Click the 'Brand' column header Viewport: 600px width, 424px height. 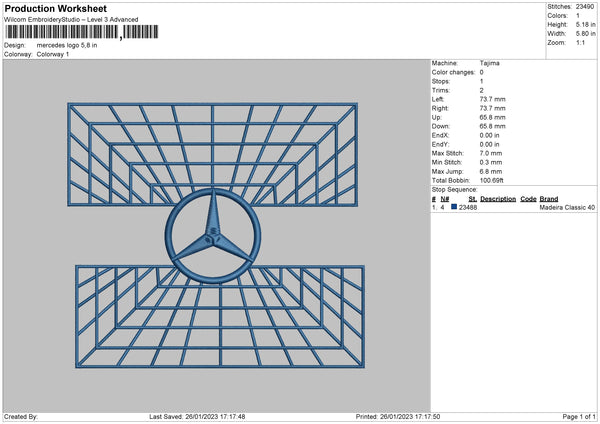click(549, 199)
